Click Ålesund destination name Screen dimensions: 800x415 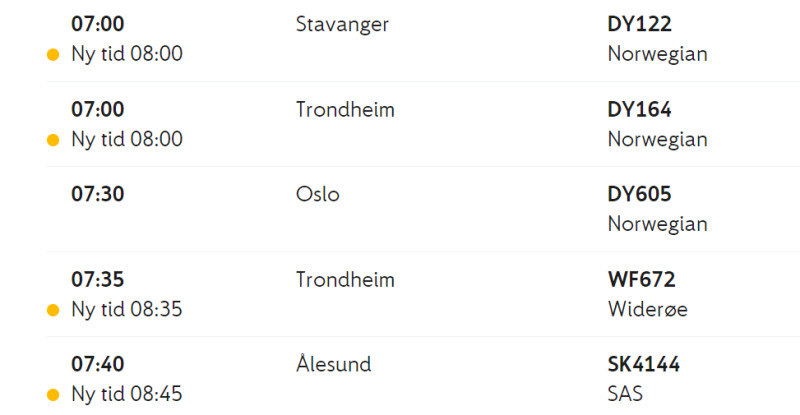tap(334, 362)
